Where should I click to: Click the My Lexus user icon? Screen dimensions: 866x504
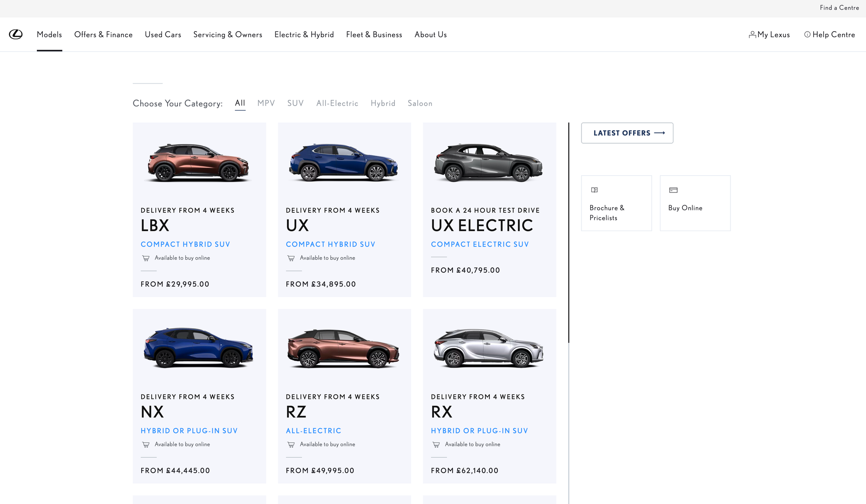pyautogui.click(x=752, y=35)
